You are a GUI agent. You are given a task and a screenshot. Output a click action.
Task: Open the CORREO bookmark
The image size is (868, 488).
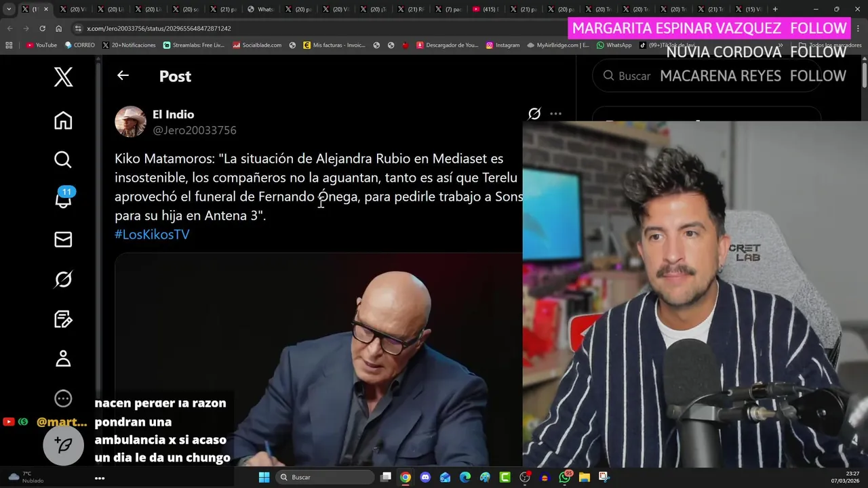point(79,45)
